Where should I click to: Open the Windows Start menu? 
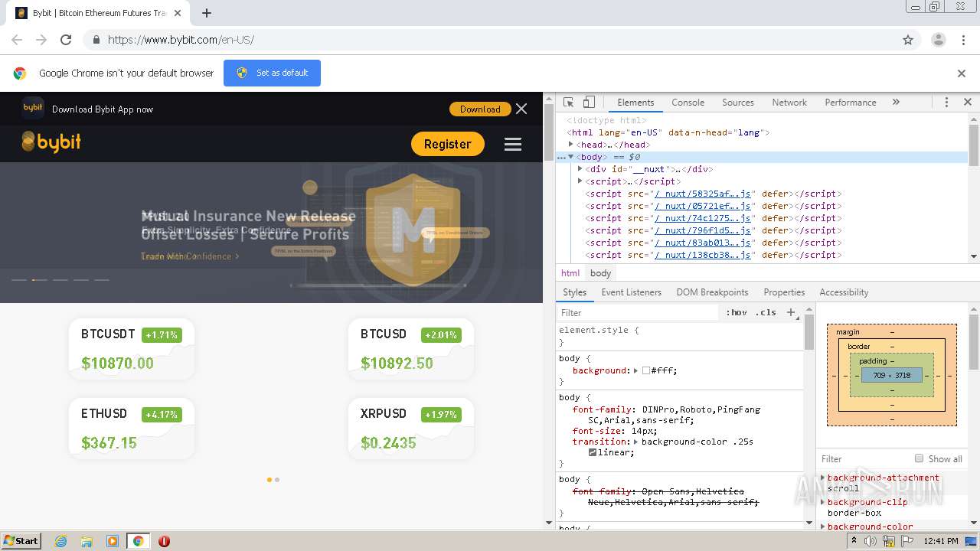[x=21, y=541]
